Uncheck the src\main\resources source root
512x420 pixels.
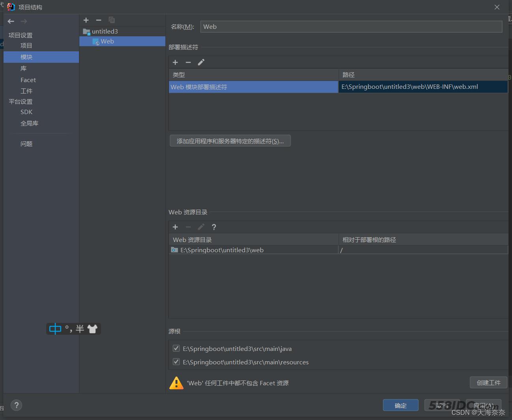[x=176, y=362]
